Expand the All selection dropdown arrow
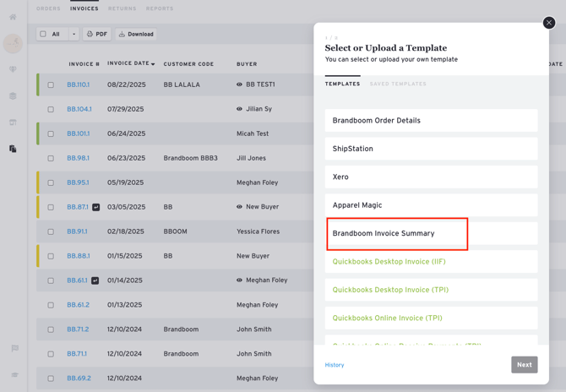Screen dimensions: 566x392 [x=73, y=35]
